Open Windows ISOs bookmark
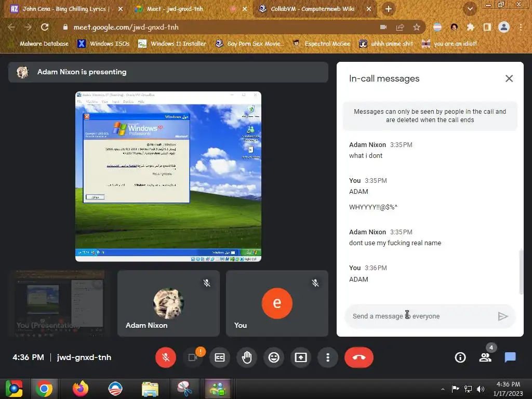The image size is (532, 399). pyautogui.click(x=103, y=44)
